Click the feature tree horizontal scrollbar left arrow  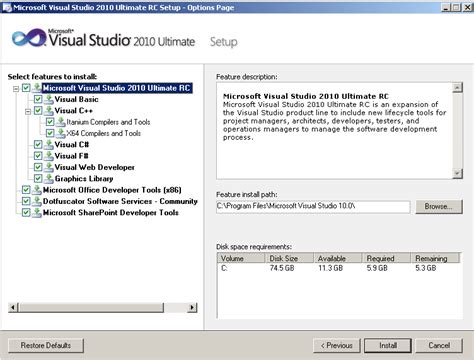[13, 307]
